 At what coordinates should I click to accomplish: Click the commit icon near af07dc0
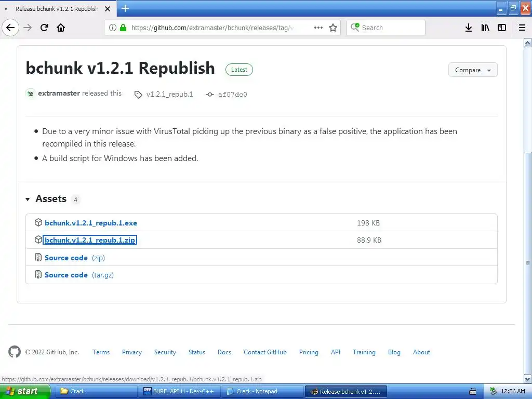(x=210, y=95)
